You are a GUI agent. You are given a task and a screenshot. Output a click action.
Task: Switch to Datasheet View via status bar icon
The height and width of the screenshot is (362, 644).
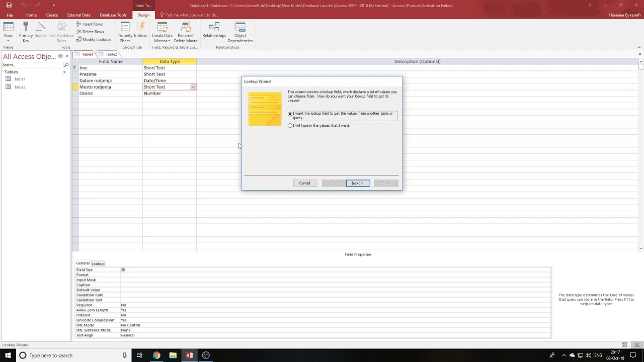[624, 345]
